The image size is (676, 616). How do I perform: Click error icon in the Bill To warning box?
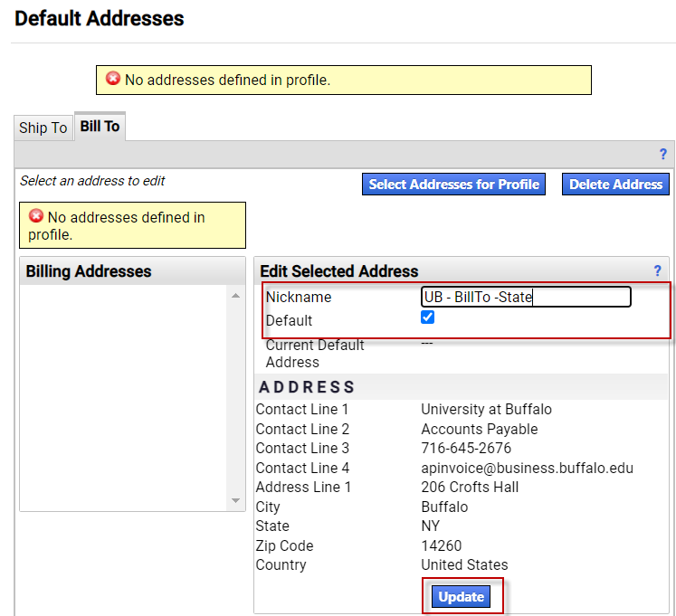tap(36, 216)
